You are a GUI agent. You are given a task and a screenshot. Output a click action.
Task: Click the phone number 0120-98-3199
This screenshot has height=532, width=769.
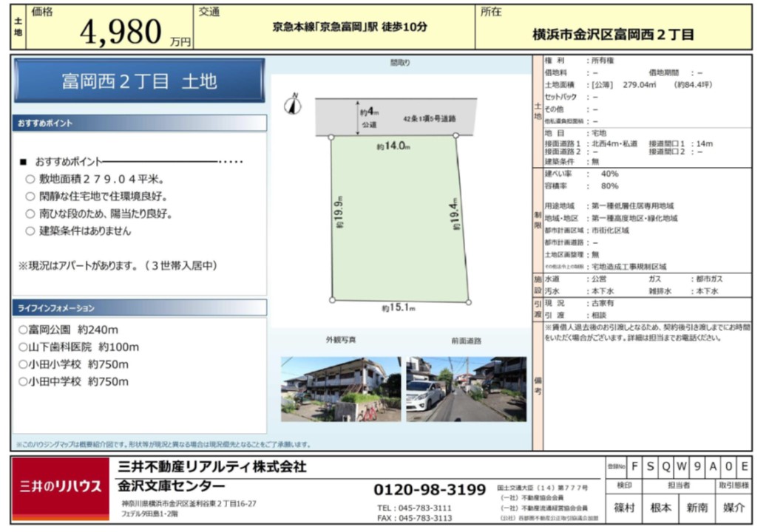coord(430,490)
